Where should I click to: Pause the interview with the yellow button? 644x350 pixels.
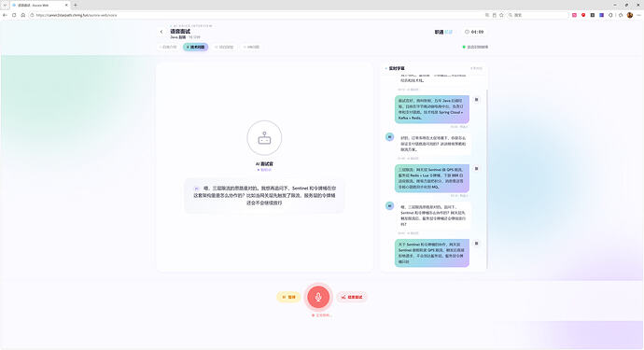click(x=288, y=297)
